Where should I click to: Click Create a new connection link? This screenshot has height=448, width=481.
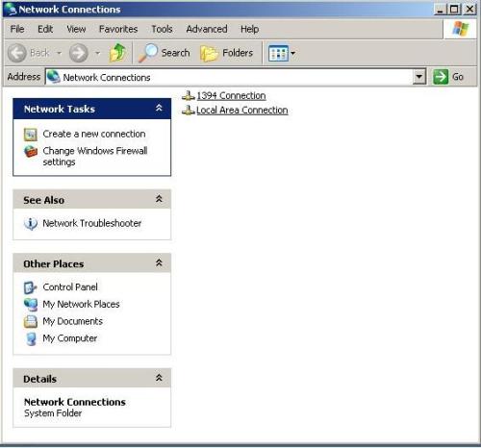pos(94,134)
